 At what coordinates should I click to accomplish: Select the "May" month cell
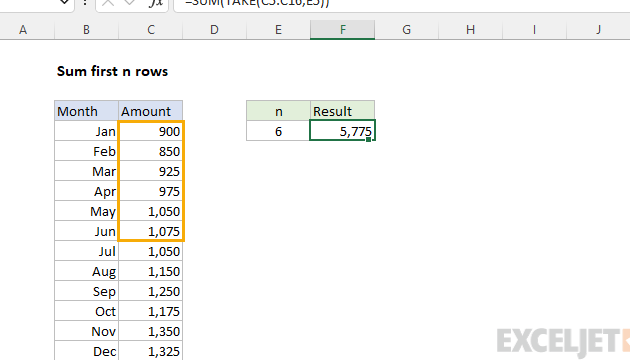coord(86,211)
